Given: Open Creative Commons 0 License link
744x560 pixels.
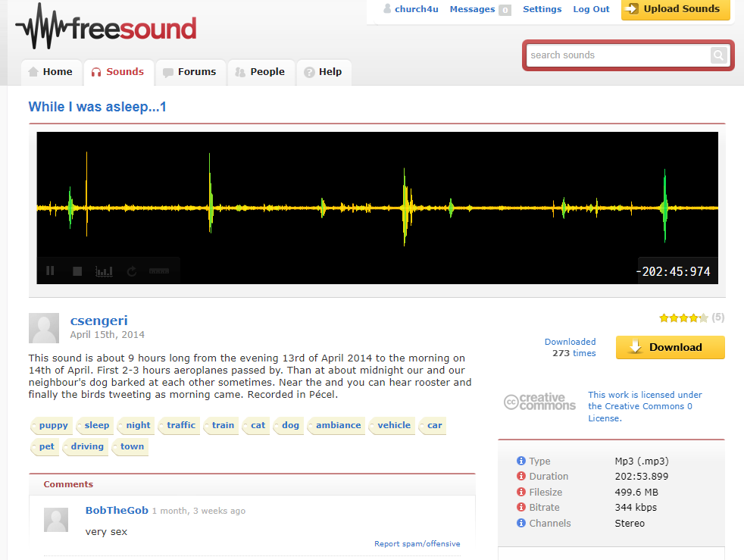Looking at the screenshot, I should (644, 406).
